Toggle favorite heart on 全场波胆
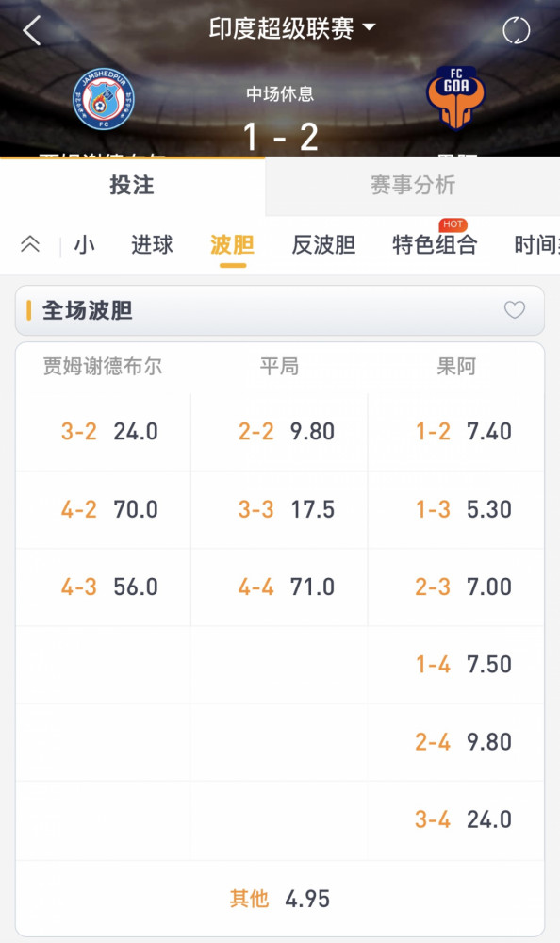The height and width of the screenshot is (943, 560). [515, 309]
